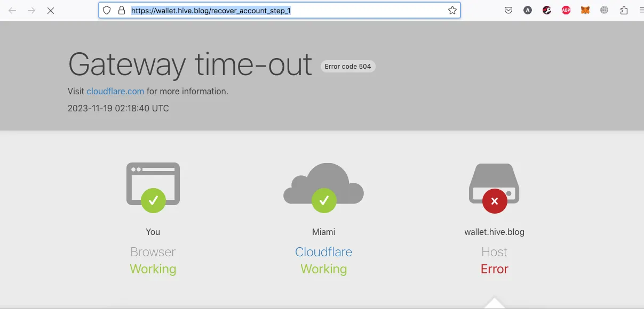Click the green Working text under Cloudflare
The height and width of the screenshot is (309, 644).
324,269
